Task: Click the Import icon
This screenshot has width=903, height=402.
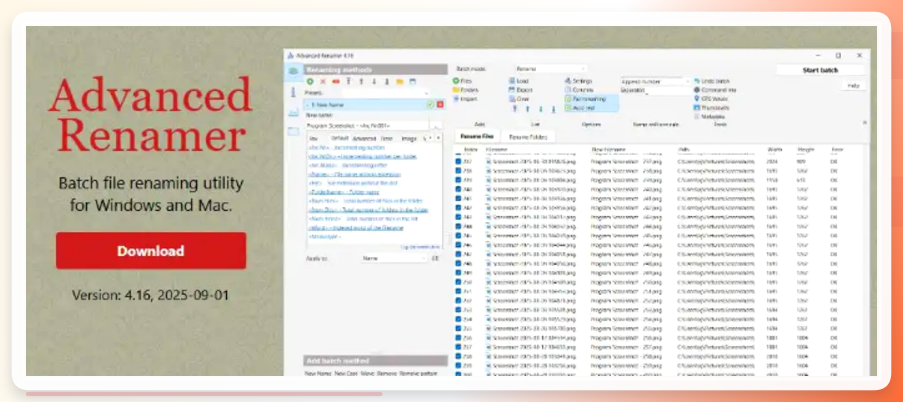Action: coord(456,98)
